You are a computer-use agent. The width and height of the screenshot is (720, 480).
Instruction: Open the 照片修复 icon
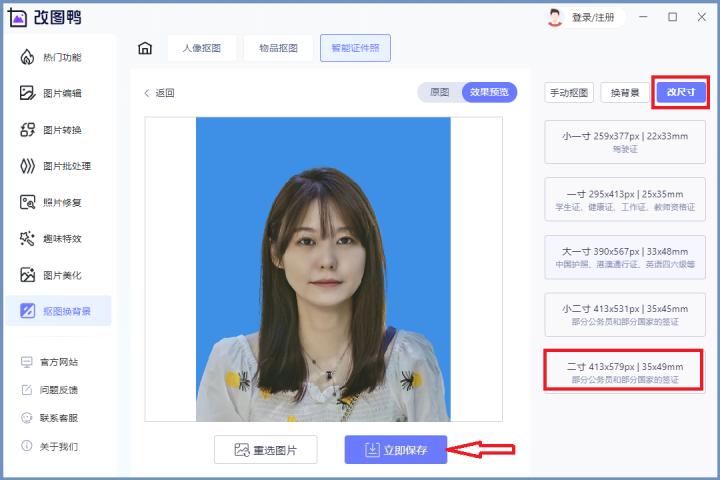click(27, 202)
